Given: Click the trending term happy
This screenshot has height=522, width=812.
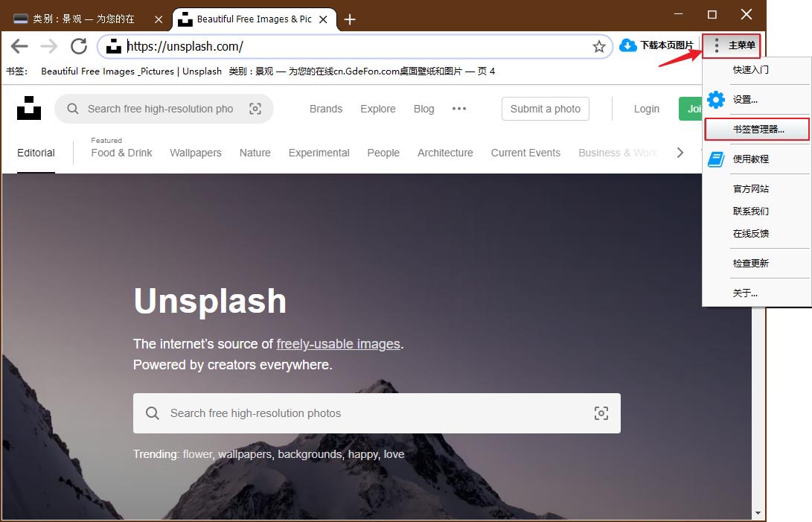Looking at the screenshot, I should click(x=362, y=454).
